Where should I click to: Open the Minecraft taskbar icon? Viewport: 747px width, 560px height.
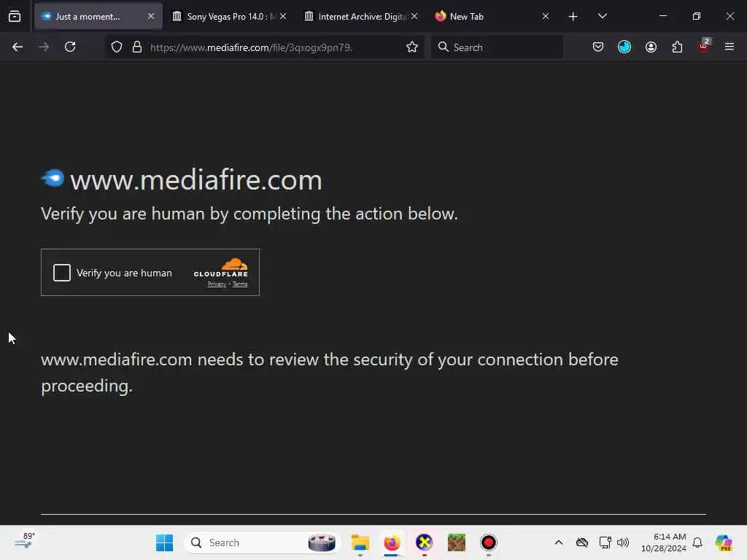457,542
